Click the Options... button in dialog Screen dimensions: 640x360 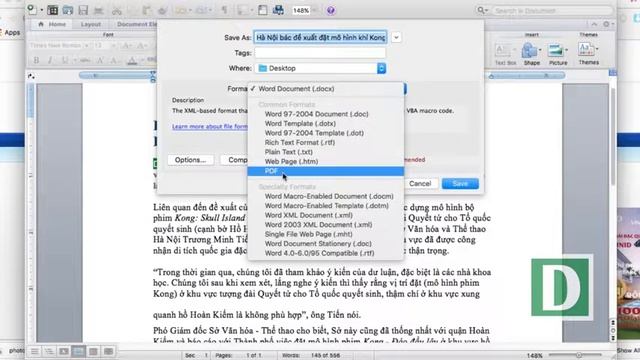click(191, 160)
